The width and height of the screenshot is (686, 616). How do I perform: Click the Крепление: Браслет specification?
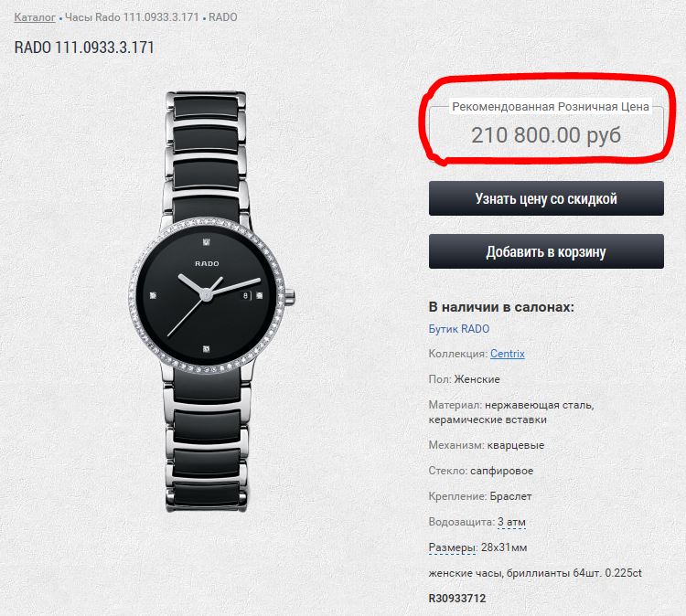point(480,496)
